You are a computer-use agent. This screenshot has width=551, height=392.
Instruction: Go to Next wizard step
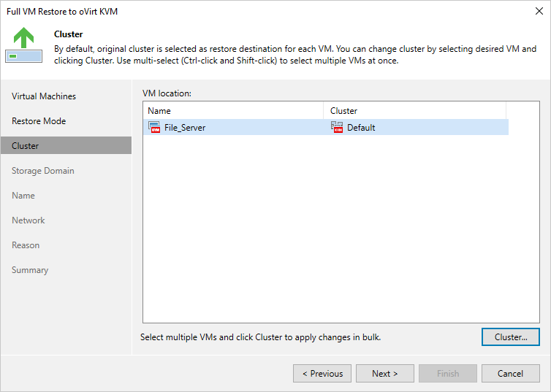tap(384, 374)
